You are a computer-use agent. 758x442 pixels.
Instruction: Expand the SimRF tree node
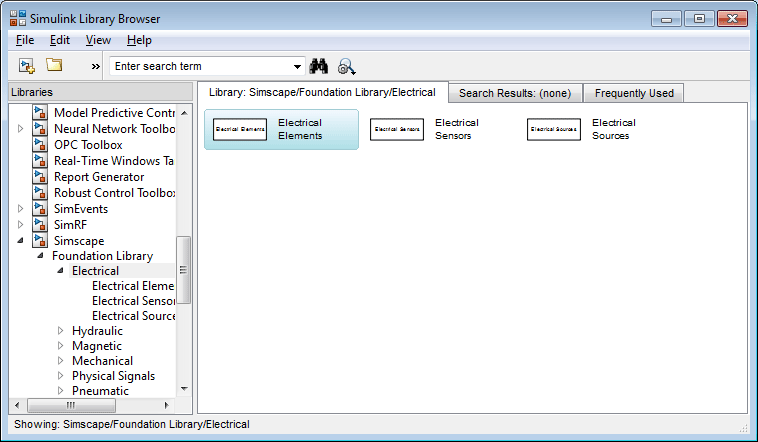click(20, 224)
